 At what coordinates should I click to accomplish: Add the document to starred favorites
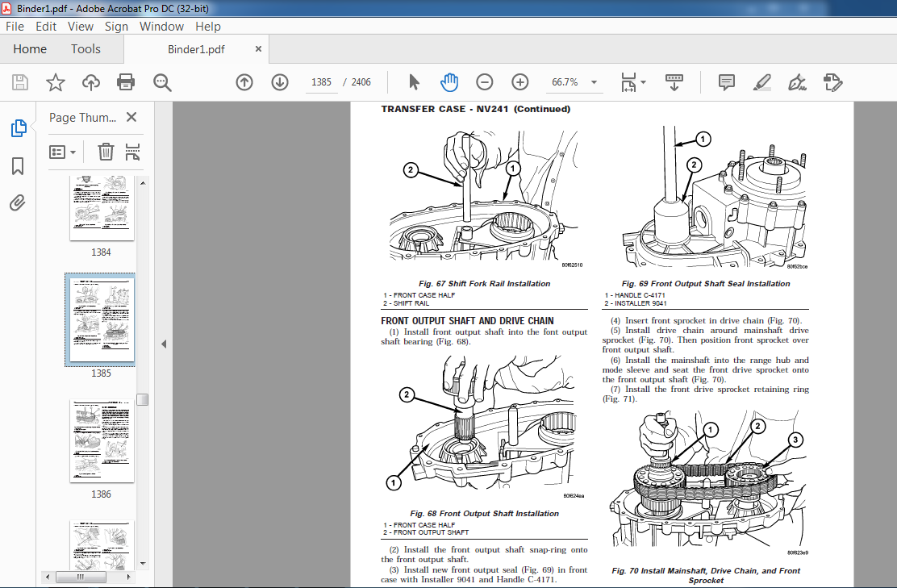pyautogui.click(x=56, y=82)
